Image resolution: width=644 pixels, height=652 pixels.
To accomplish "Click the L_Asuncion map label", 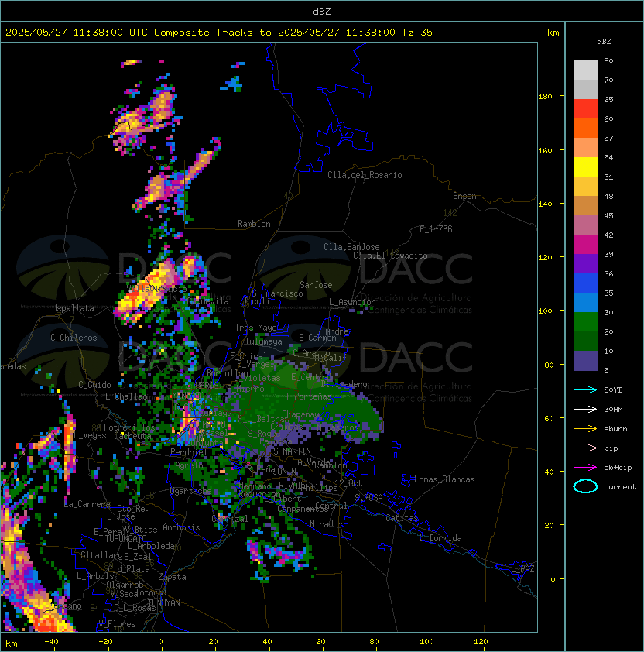I will click(x=352, y=302).
